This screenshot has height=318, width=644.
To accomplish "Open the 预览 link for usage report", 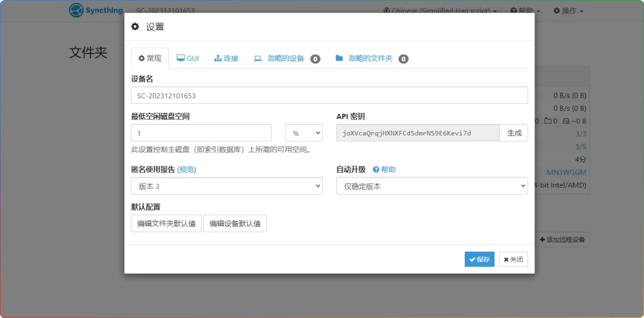I will (186, 169).
